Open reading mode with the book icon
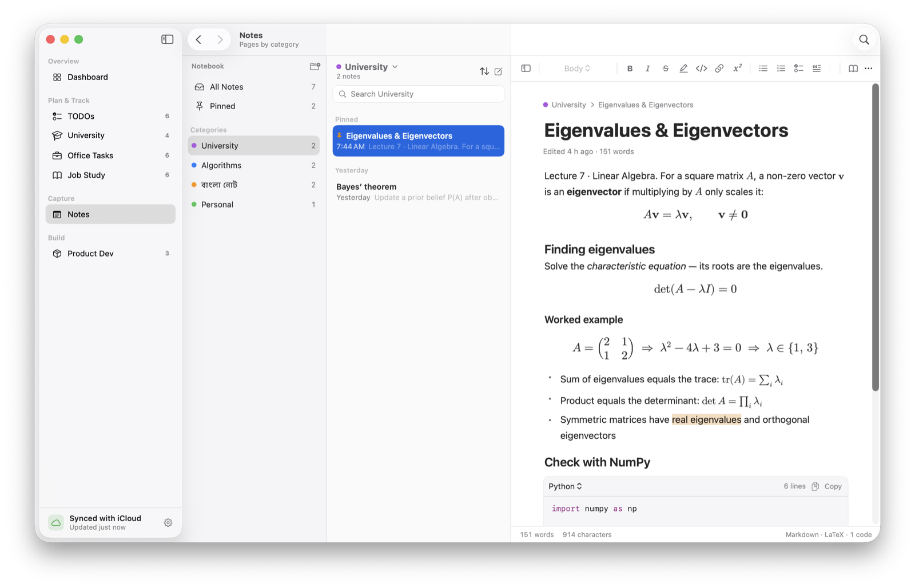This screenshot has height=588, width=915. point(853,69)
